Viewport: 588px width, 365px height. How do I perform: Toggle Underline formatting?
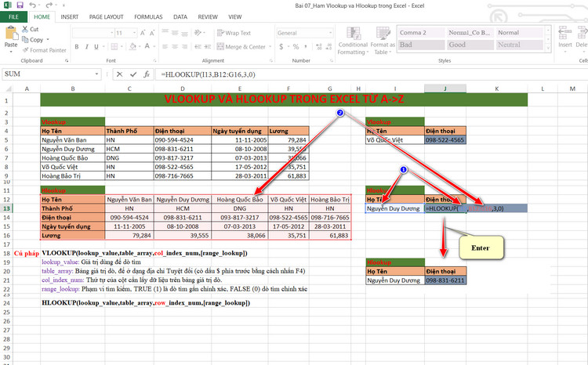click(96, 46)
